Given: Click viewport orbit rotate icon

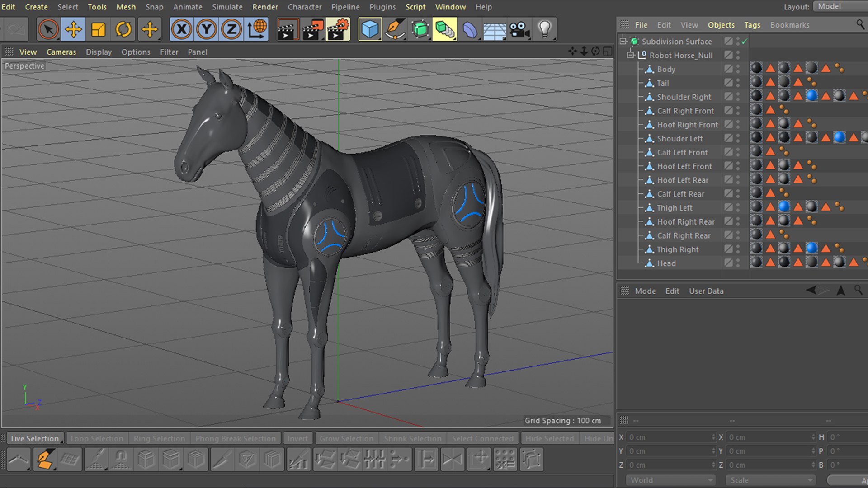Looking at the screenshot, I should [x=595, y=52].
